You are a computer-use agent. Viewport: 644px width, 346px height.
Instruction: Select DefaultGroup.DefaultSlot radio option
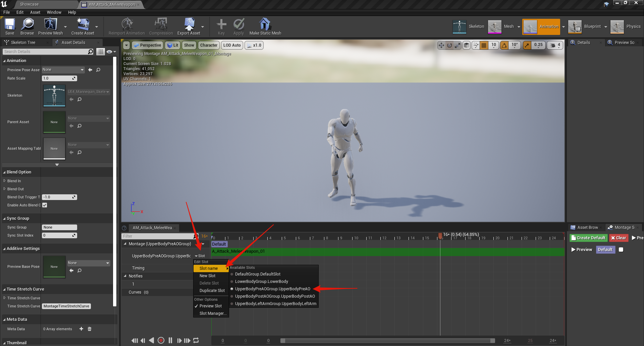258,274
